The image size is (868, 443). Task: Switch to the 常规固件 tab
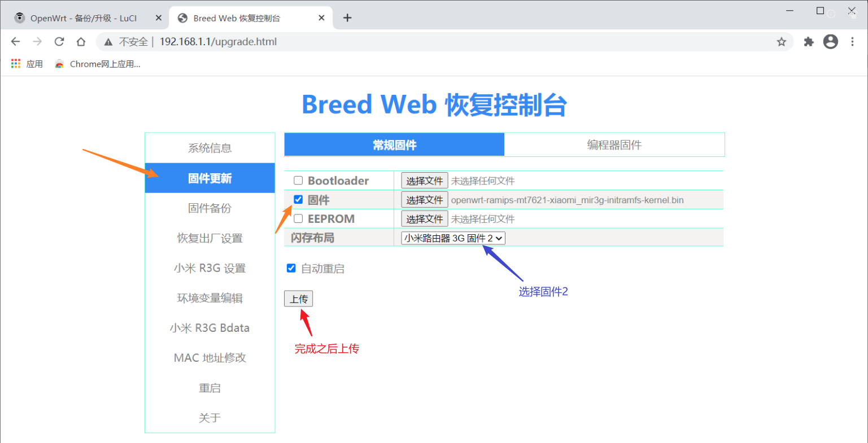pos(394,145)
